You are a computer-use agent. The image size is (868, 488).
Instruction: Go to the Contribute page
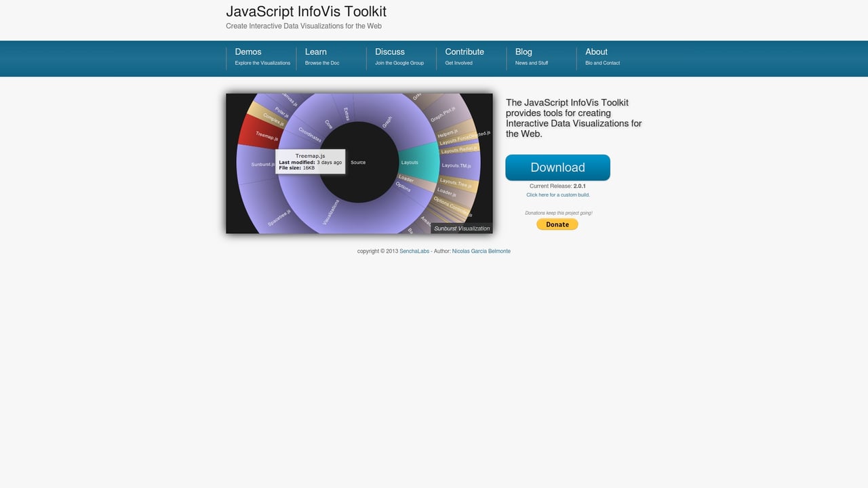click(x=464, y=52)
